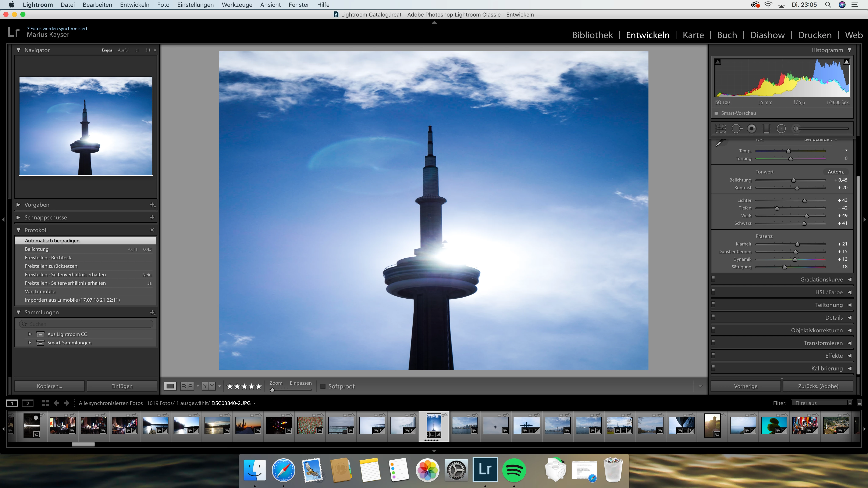Select the Belichtung history entry in Protokoll
This screenshot has width=868, height=488.
37,249
